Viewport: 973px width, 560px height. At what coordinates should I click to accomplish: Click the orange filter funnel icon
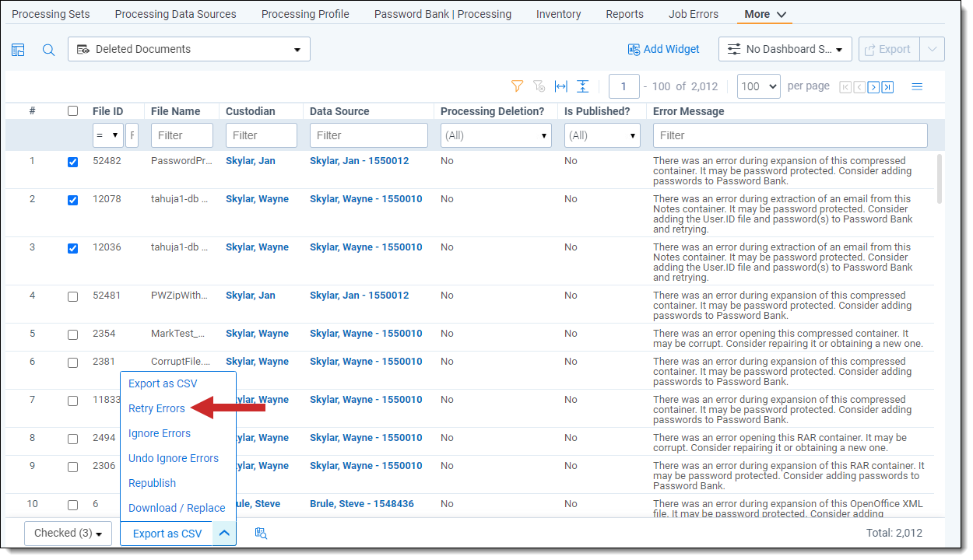517,86
